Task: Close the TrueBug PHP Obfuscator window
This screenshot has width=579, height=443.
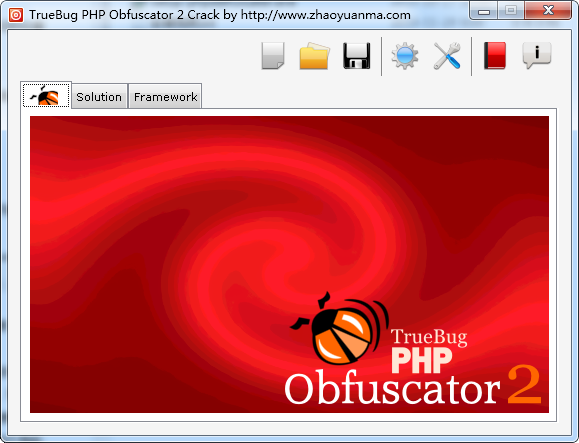Action: (548, 11)
